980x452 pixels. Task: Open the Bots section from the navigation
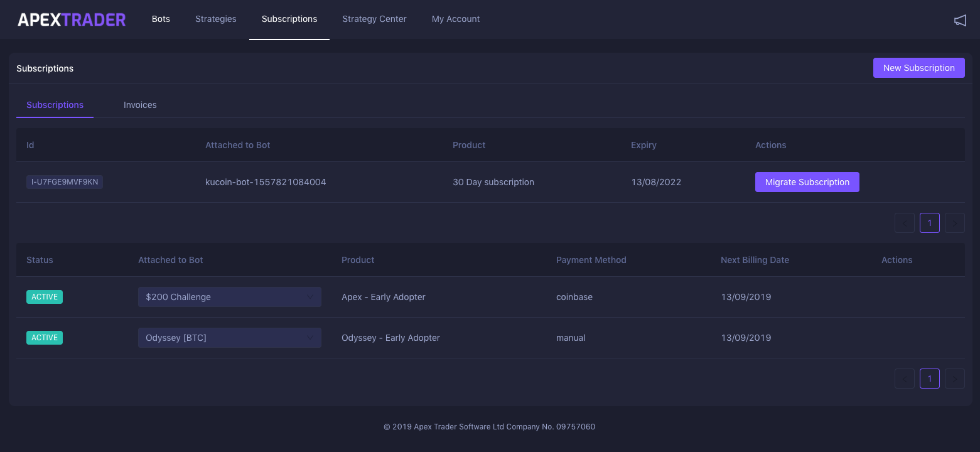coord(161,19)
